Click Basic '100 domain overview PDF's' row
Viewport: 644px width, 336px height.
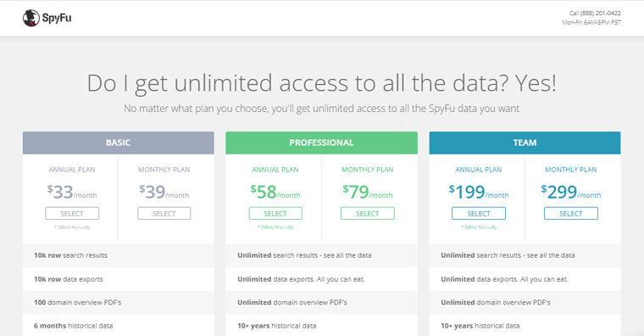119,302
